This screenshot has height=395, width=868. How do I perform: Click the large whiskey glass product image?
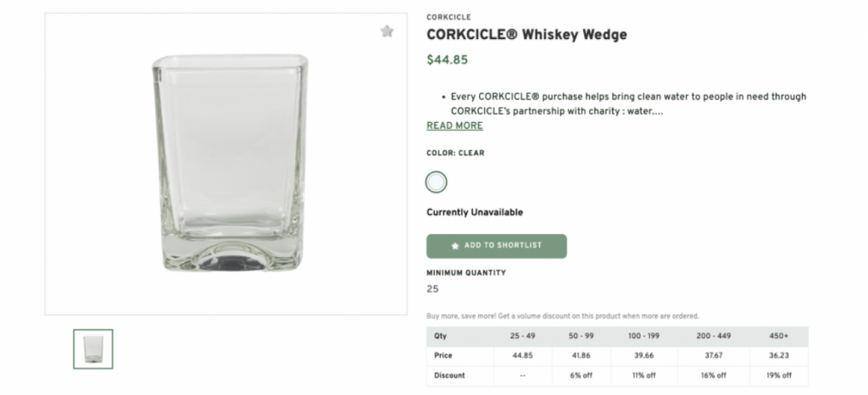tap(226, 164)
